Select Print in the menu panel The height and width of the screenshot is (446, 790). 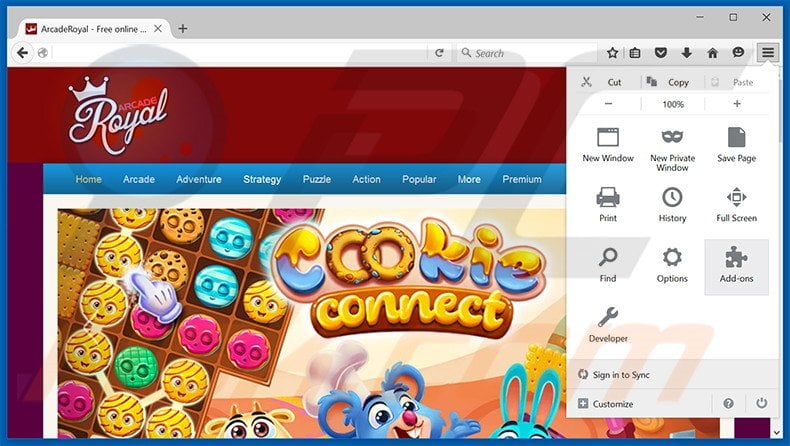point(608,204)
